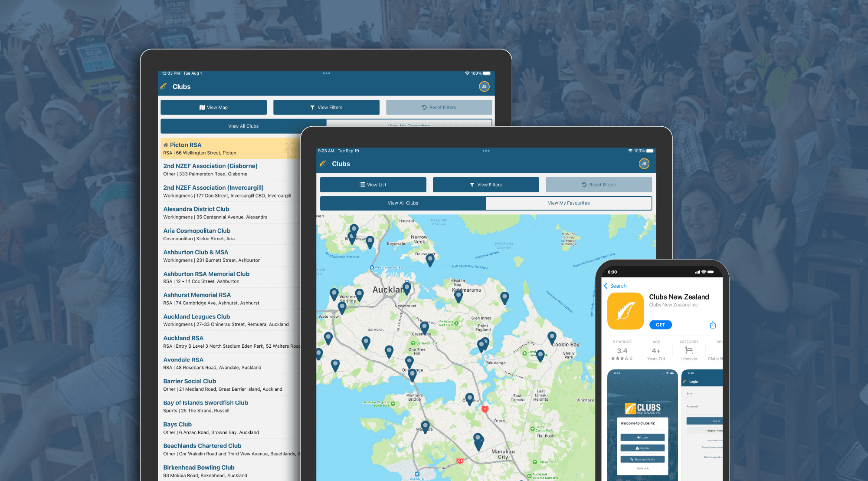Select Ashhurst Memorial RSA entry
The width and height of the screenshot is (868, 481).
[230, 299]
